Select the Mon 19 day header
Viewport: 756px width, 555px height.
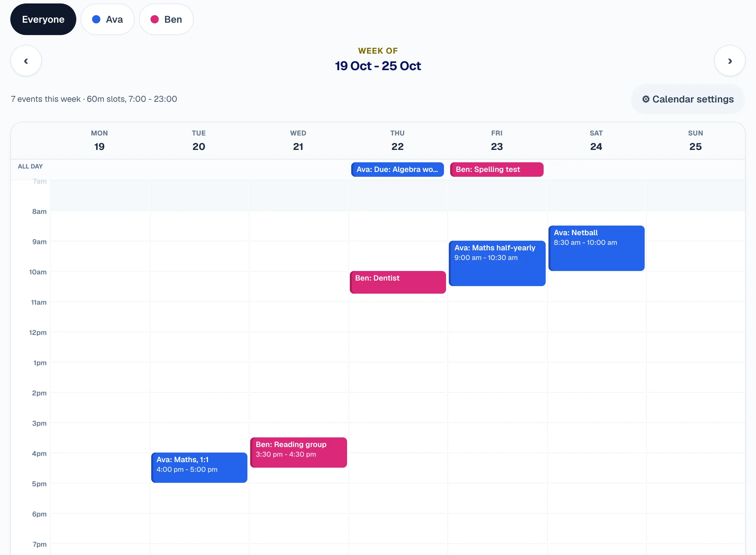tap(99, 141)
